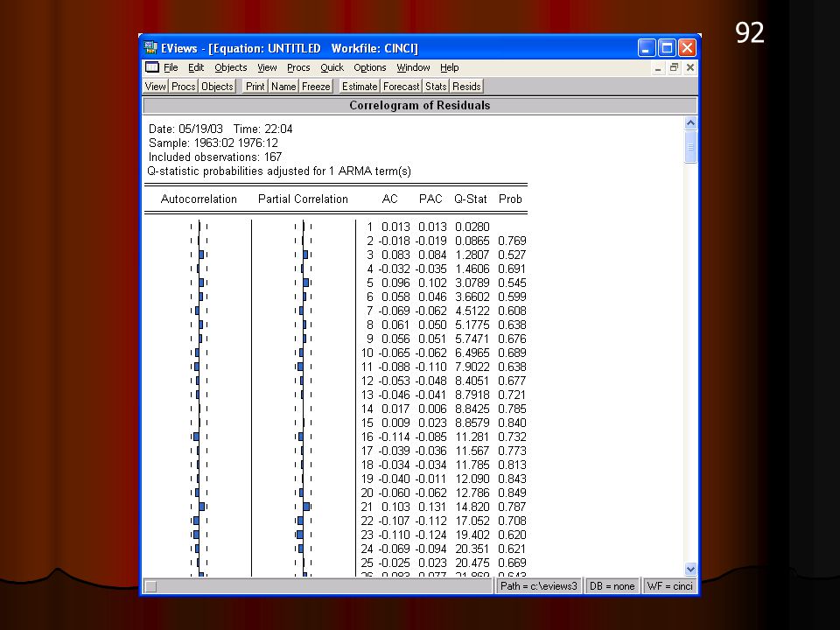Click the Autocorrelation column header

click(199, 199)
